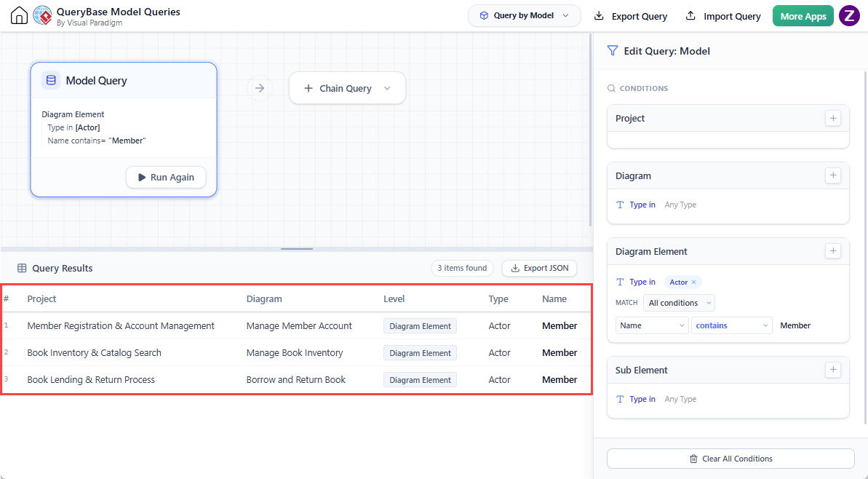Open the Query by Model dropdown

coord(525,15)
